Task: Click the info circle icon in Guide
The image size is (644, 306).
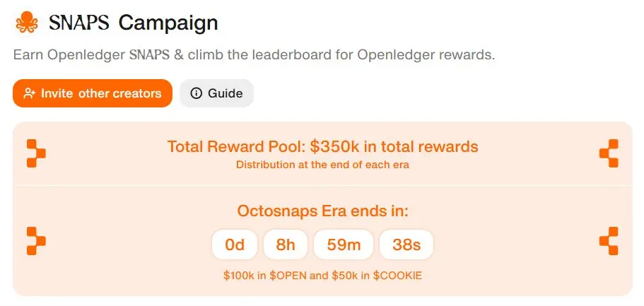Action: (x=197, y=93)
